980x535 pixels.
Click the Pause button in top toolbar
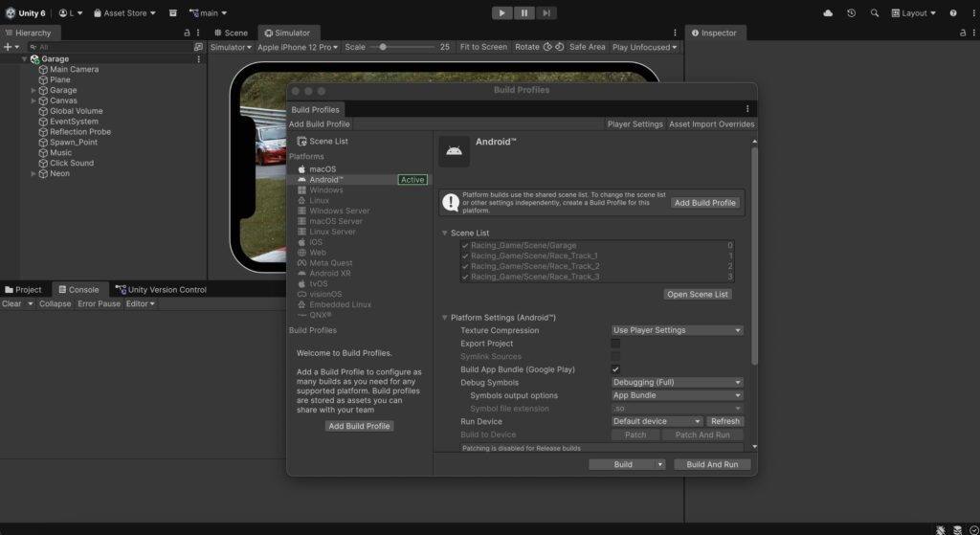click(x=524, y=12)
